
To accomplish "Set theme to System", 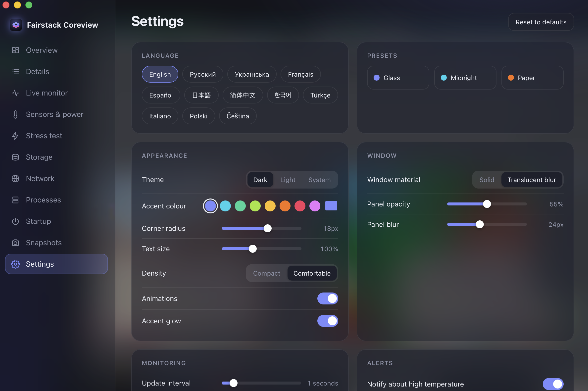I will [319, 180].
